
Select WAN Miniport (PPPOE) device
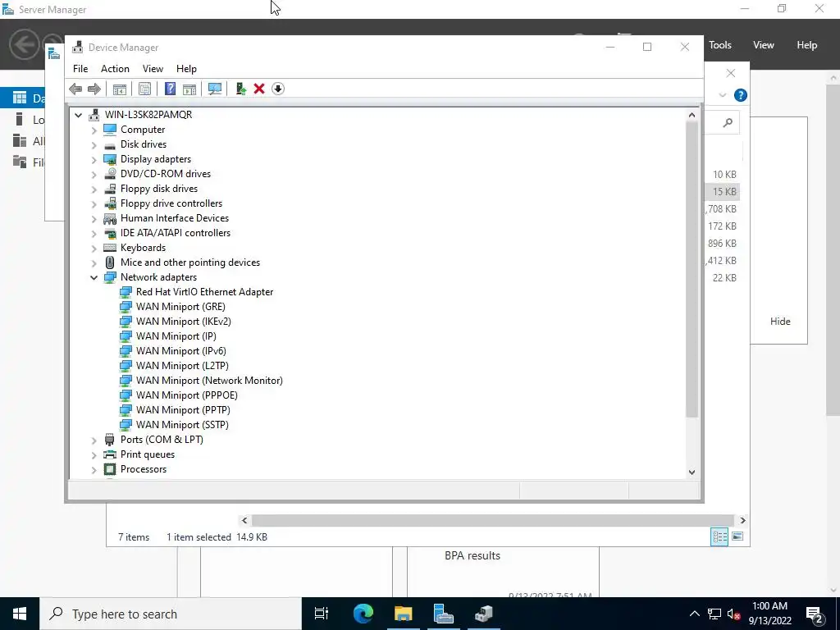coord(186,395)
